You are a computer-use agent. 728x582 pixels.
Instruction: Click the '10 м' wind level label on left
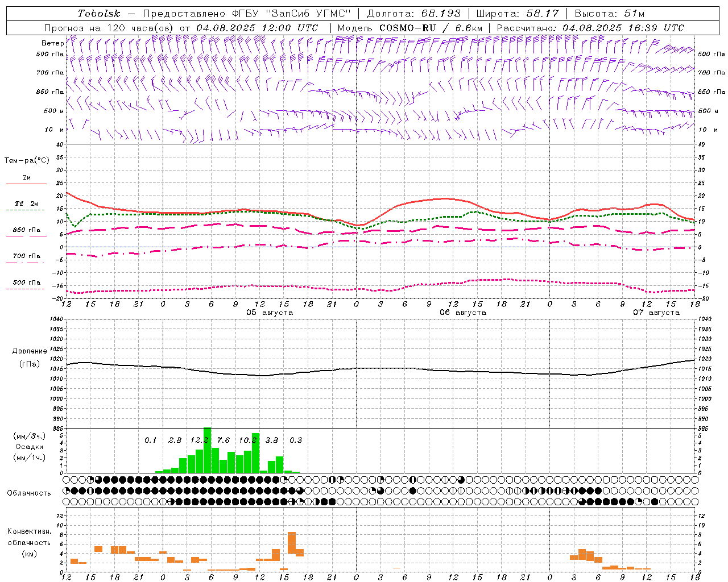pos(55,130)
